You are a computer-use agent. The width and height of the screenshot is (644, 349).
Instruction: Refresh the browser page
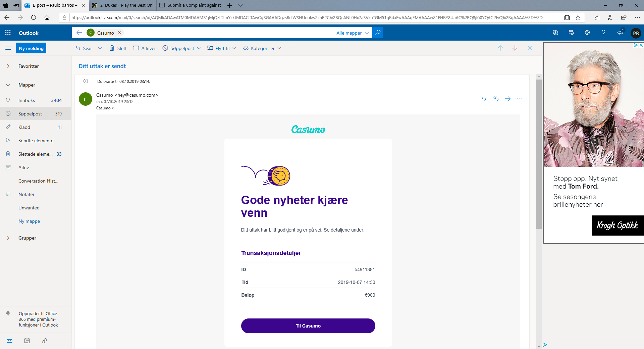[x=34, y=17]
